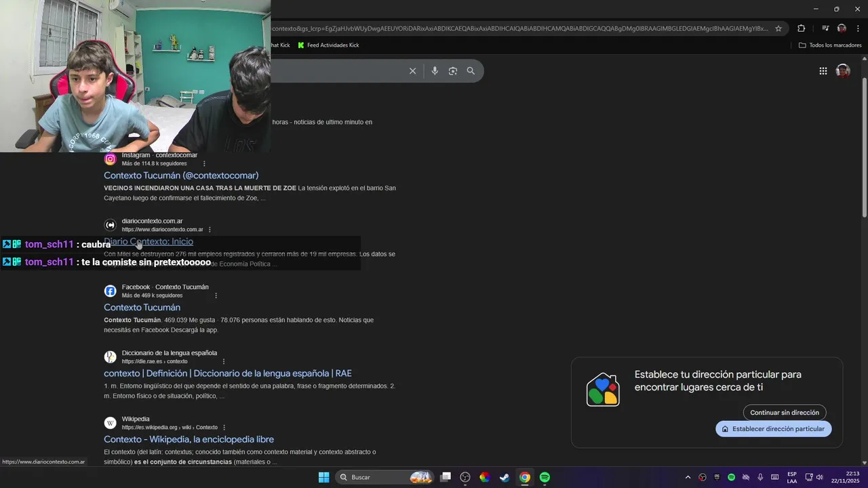Open more options for diariocontexto.com.ar result
The height and width of the screenshot is (488, 868).
(x=210, y=230)
